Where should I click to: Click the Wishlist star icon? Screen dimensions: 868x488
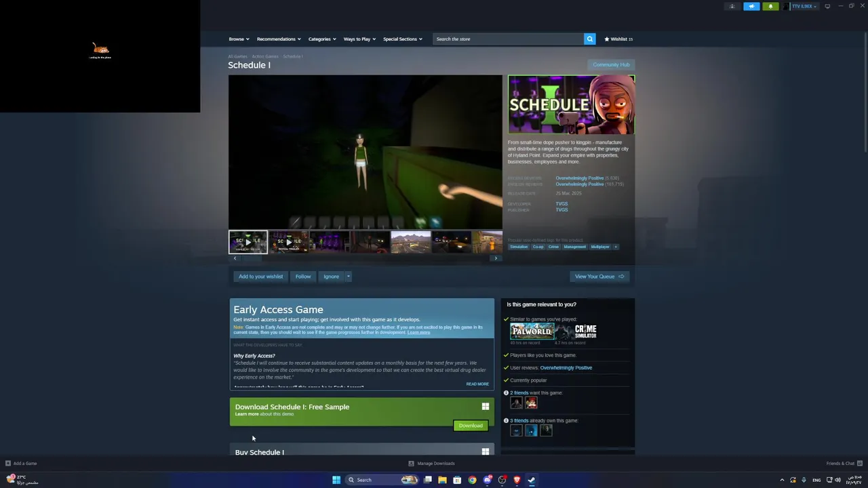(x=607, y=39)
